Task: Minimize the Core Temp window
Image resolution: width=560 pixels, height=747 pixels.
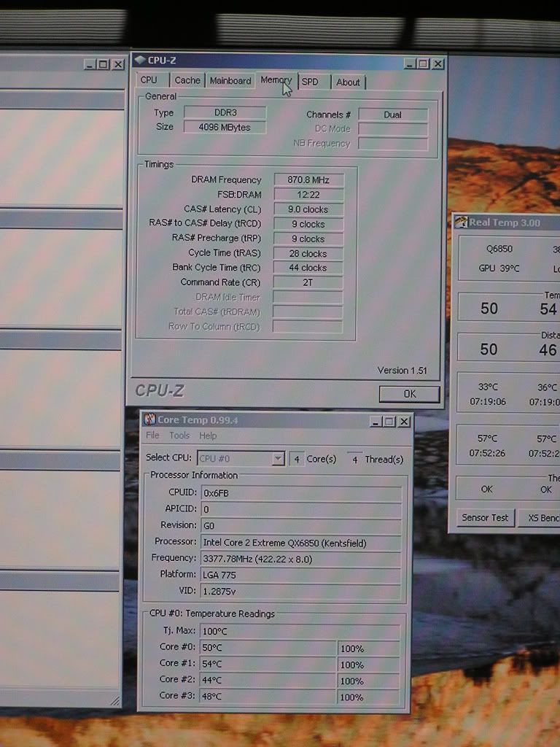Action: click(376, 422)
